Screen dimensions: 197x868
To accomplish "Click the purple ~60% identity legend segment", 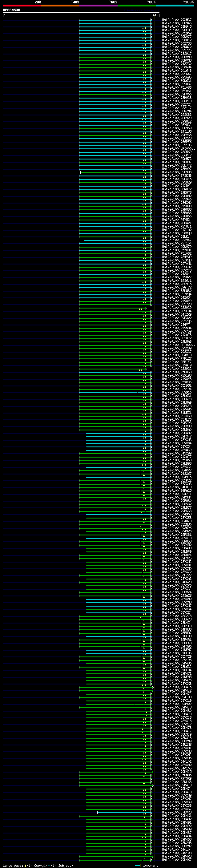I will pyautogui.click(x=98, y=6).
